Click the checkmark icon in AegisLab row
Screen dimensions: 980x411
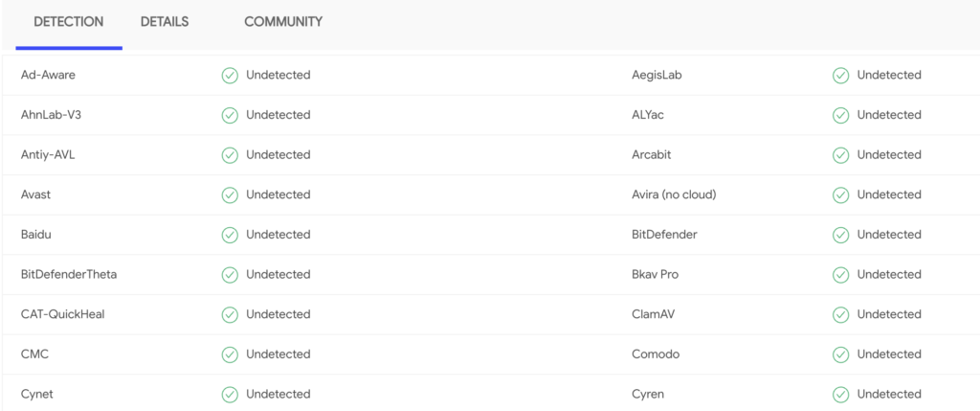tap(840, 76)
